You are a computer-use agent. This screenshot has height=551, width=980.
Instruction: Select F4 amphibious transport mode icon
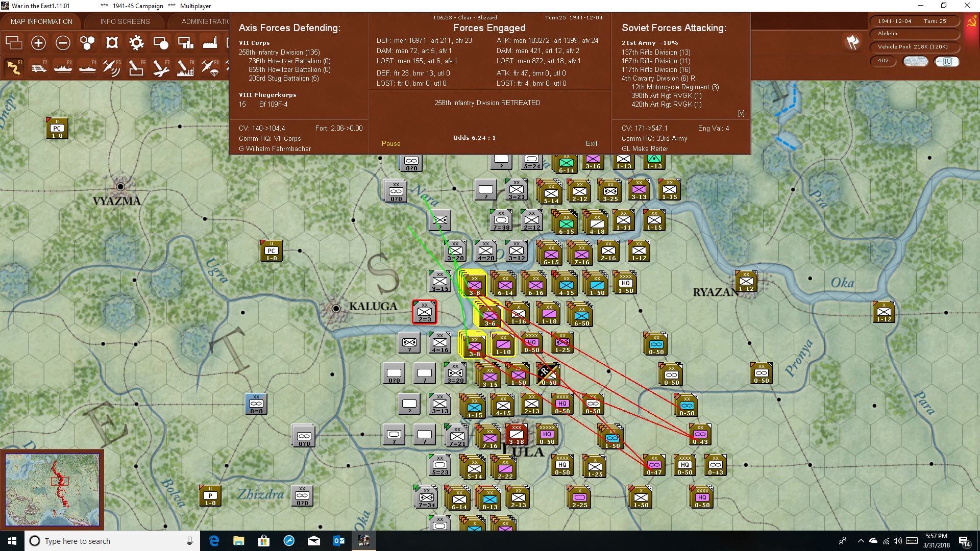point(87,67)
